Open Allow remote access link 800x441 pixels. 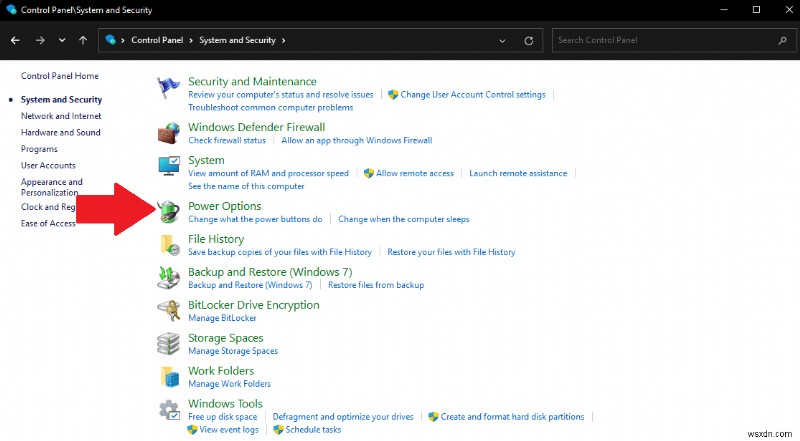(x=414, y=173)
